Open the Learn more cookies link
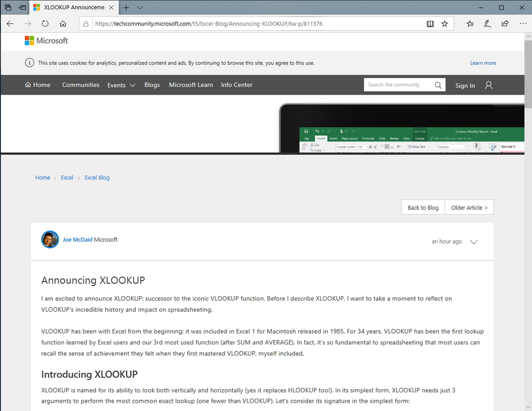The width and height of the screenshot is (532, 411). (x=483, y=62)
